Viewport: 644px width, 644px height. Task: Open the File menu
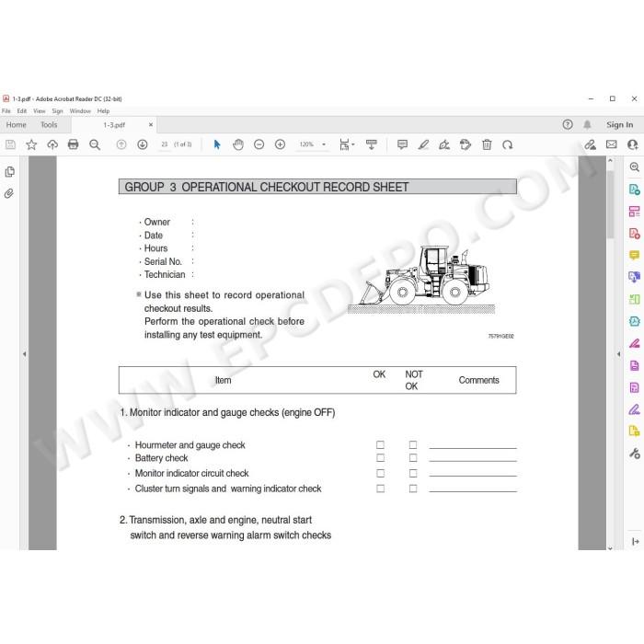click(6, 111)
